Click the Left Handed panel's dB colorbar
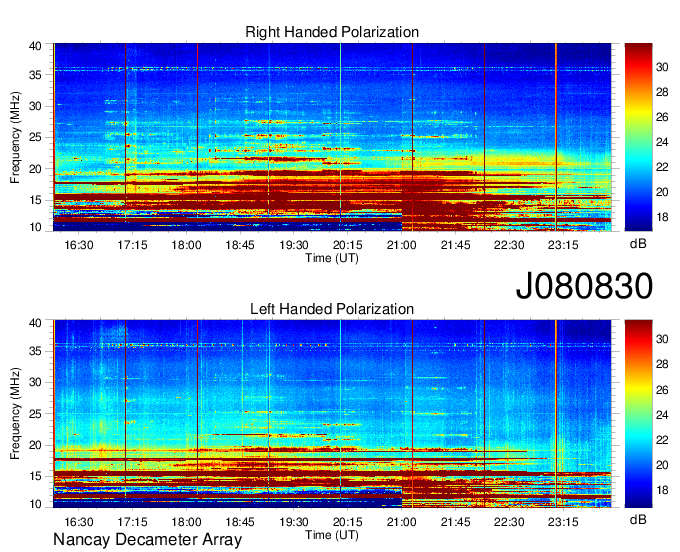This screenshot has height=552, width=680. (x=638, y=414)
